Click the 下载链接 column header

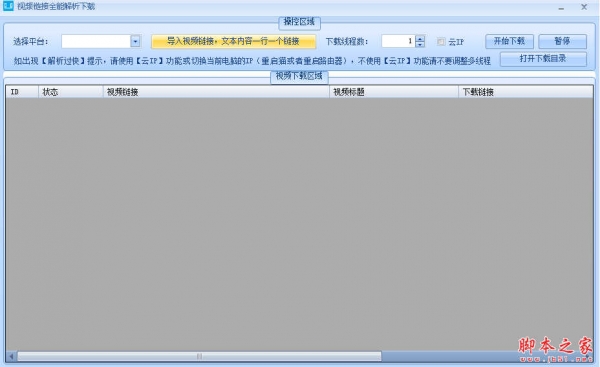click(526, 92)
